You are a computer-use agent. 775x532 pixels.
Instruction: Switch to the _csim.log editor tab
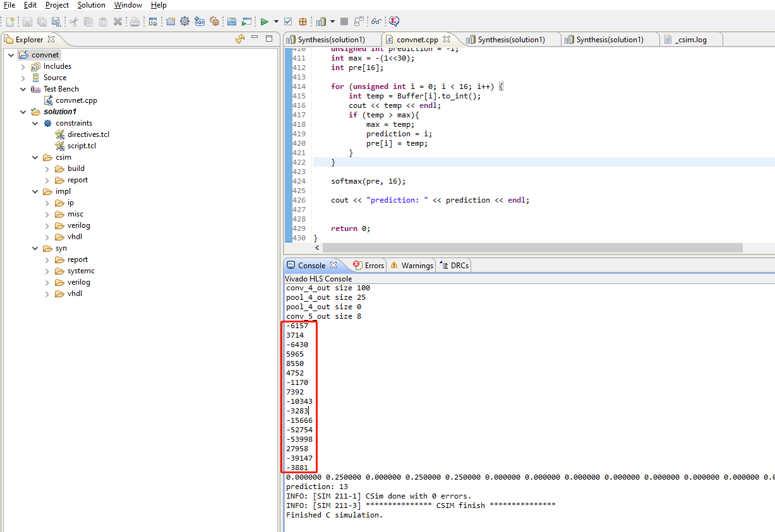pyautogui.click(x=690, y=39)
